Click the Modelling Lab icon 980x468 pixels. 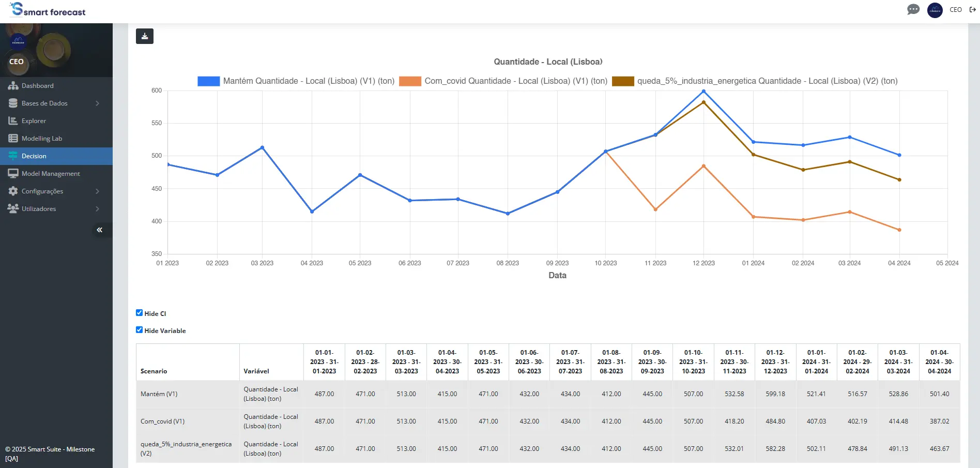coord(13,139)
